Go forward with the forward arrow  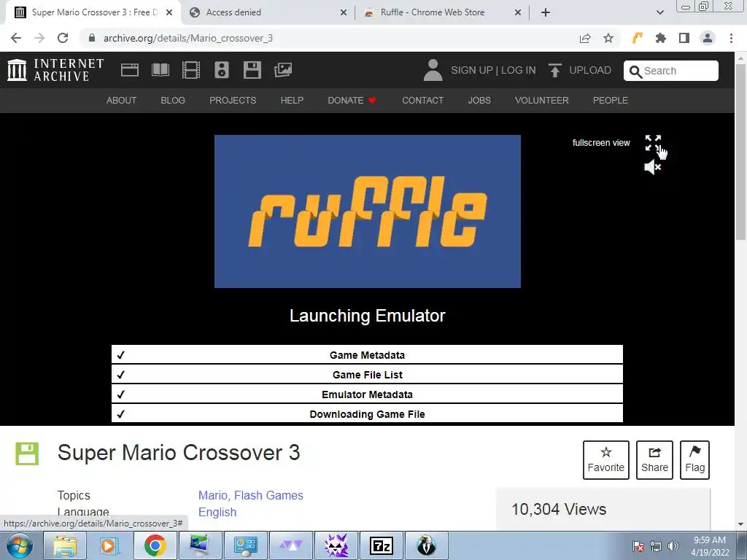(x=39, y=38)
